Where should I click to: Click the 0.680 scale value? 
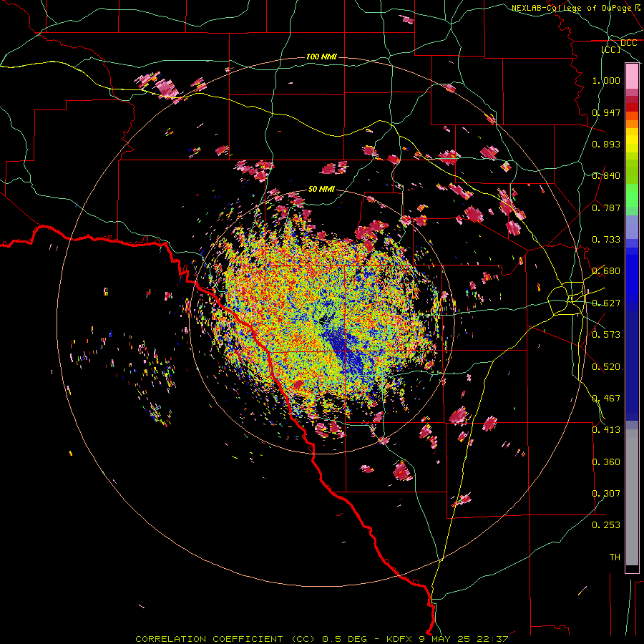click(606, 270)
